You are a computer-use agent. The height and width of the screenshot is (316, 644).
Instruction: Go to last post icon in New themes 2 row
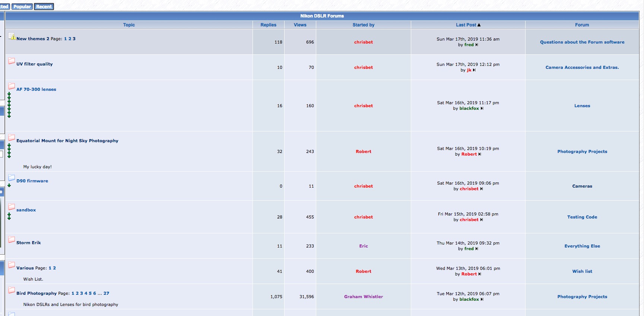tap(477, 45)
